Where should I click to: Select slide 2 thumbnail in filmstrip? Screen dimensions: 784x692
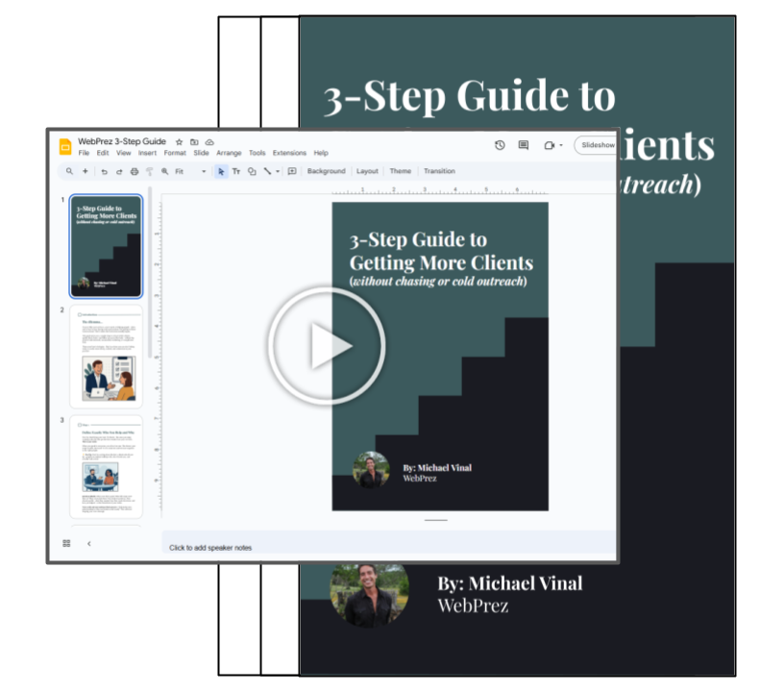coord(107,357)
